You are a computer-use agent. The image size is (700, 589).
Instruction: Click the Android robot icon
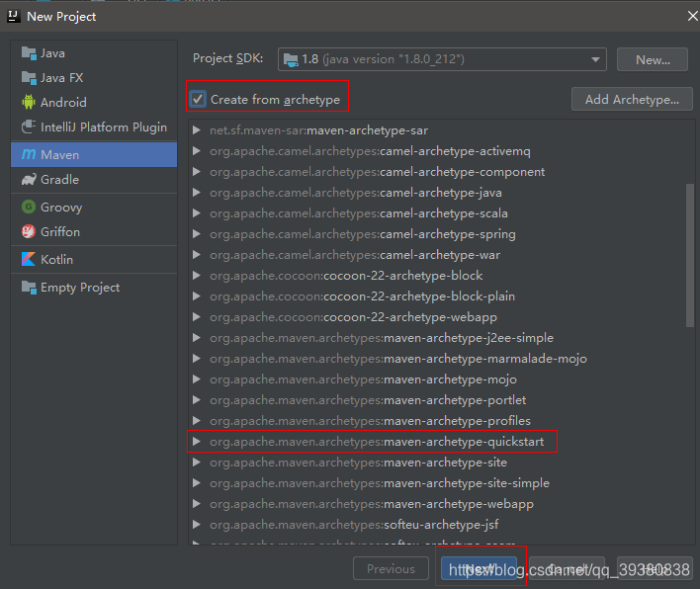pos(29,102)
